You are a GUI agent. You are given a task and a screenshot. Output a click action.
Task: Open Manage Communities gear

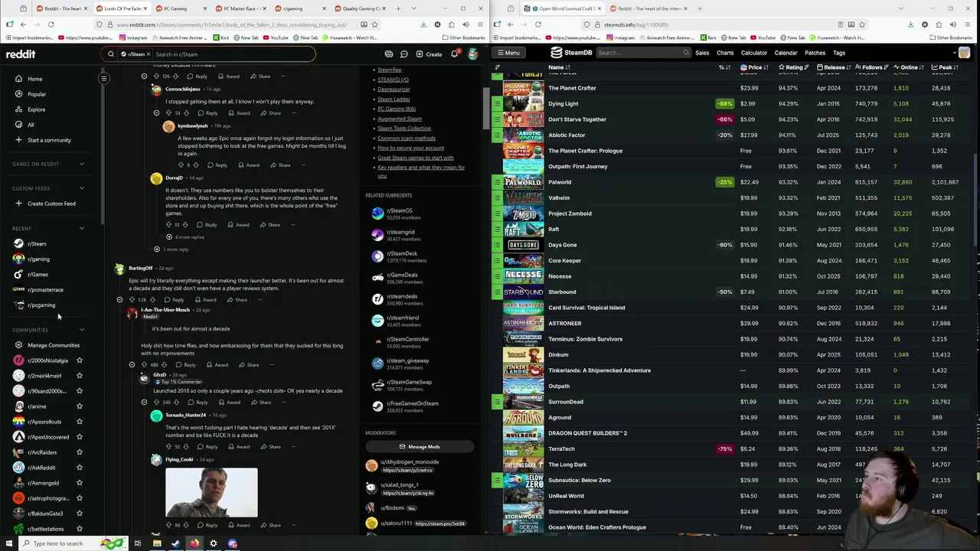point(18,345)
